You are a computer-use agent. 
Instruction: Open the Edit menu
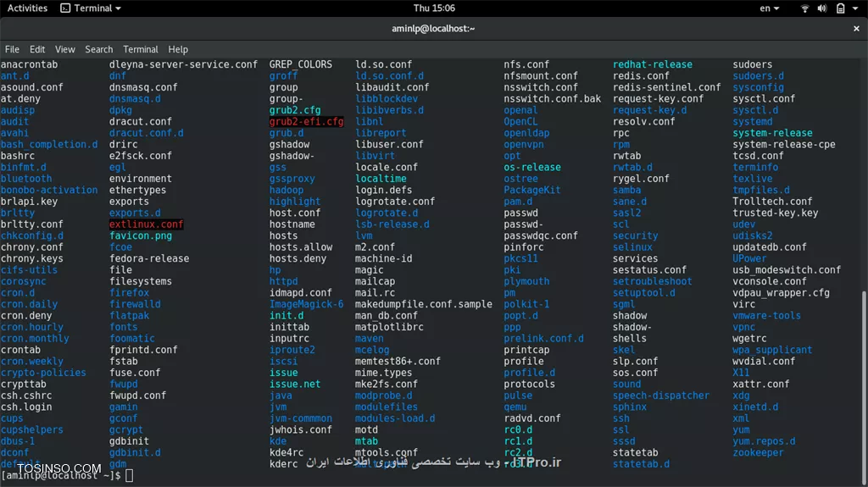click(x=37, y=49)
